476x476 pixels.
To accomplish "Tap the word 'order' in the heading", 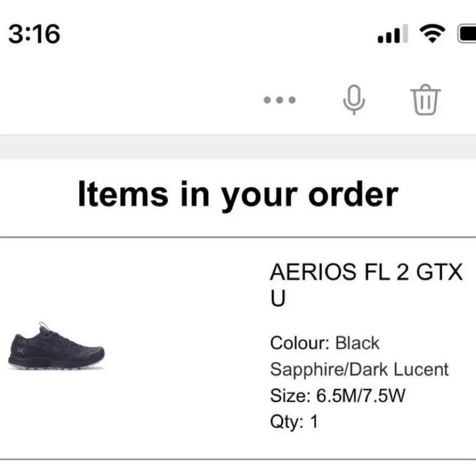I will (353, 194).
